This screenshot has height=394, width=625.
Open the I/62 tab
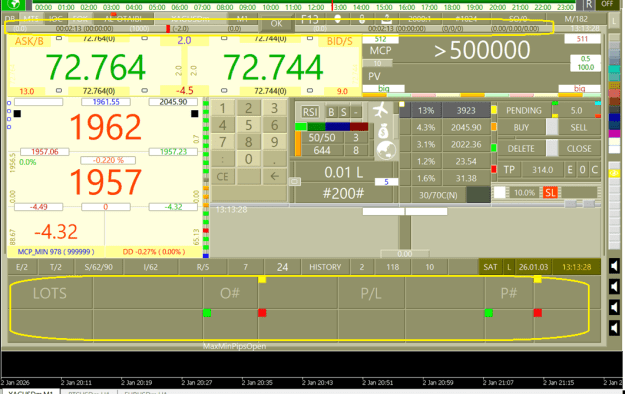click(x=151, y=267)
